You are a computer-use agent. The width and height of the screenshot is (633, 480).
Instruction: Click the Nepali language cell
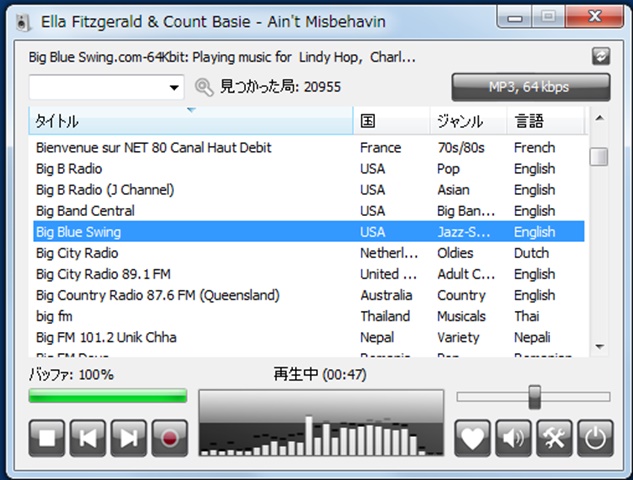coord(532,337)
